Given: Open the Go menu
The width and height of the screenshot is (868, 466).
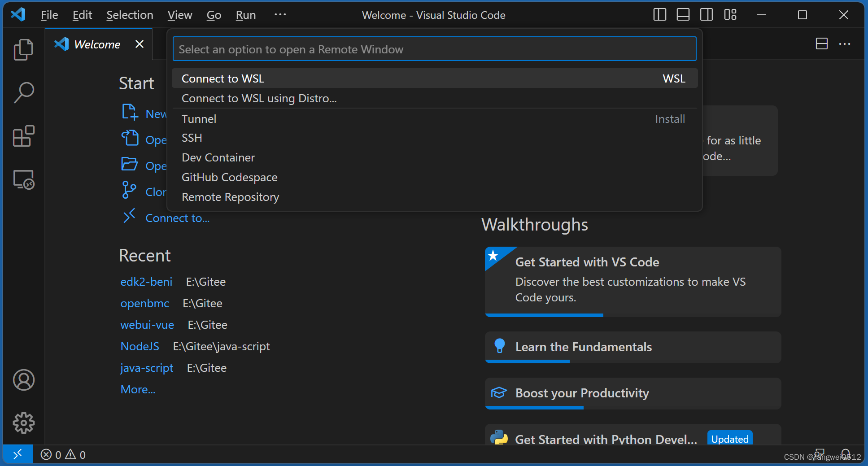Looking at the screenshot, I should click(x=214, y=15).
